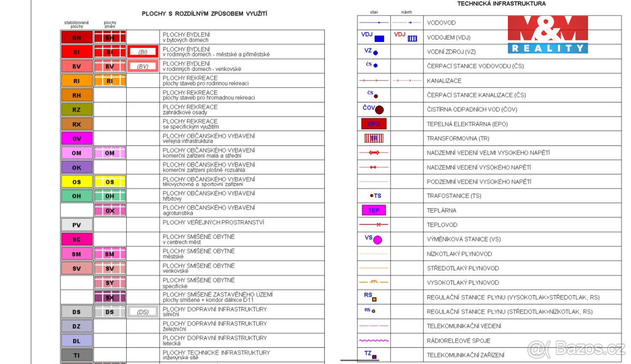Pick the striped TR transformovna symbol
Screen dimensions: 631x364
374,138
